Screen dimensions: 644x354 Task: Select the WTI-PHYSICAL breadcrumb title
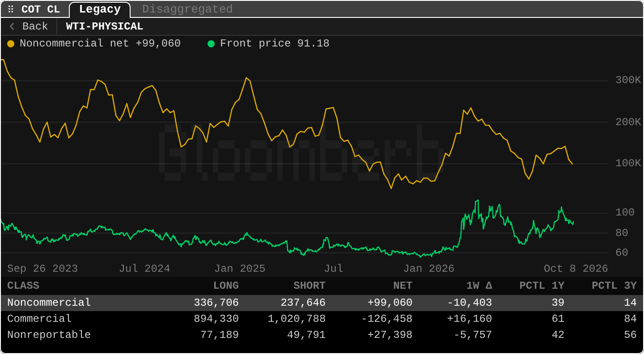tap(105, 26)
